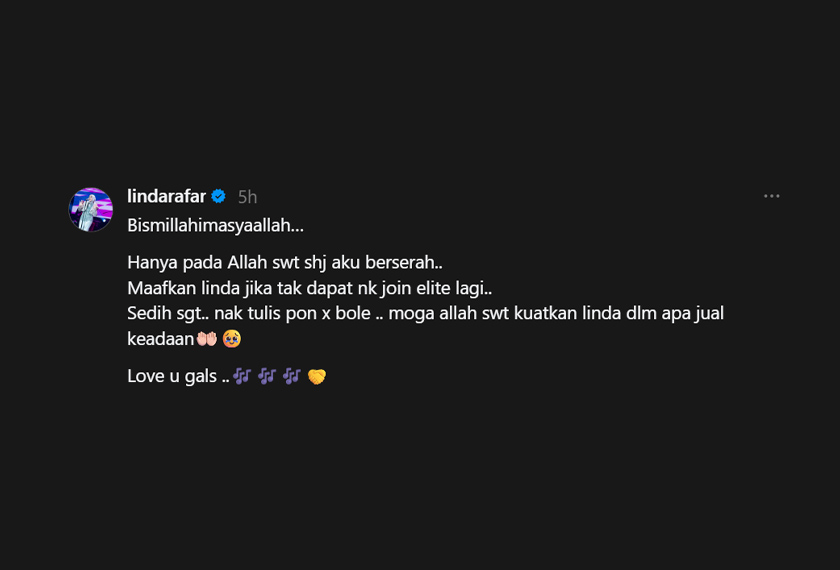
Task: Click the Bismillahimasyaallah opening line
Action: pos(215,226)
